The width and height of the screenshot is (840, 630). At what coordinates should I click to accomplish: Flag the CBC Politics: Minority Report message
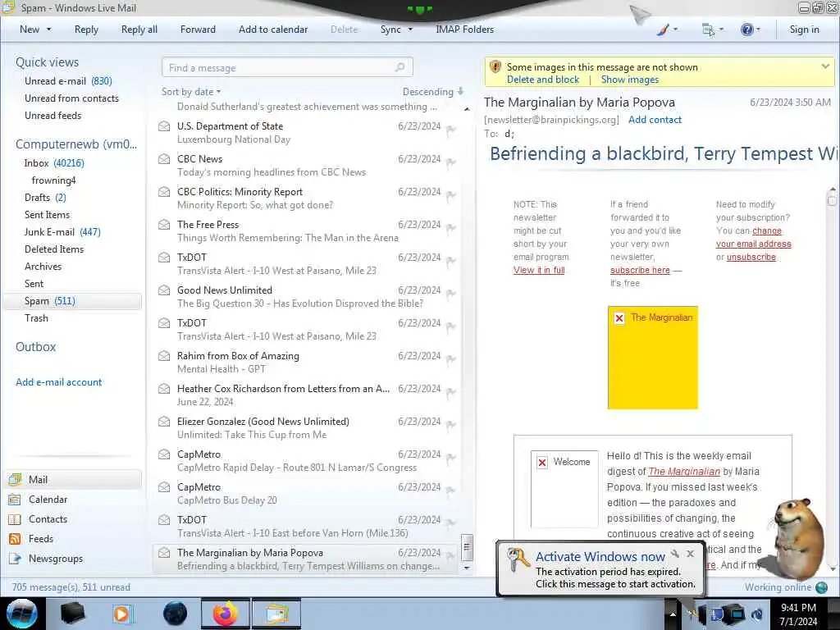click(451, 195)
